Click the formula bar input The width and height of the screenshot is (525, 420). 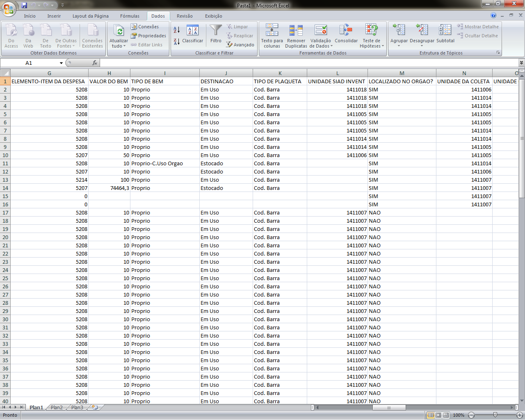(x=309, y=63)
